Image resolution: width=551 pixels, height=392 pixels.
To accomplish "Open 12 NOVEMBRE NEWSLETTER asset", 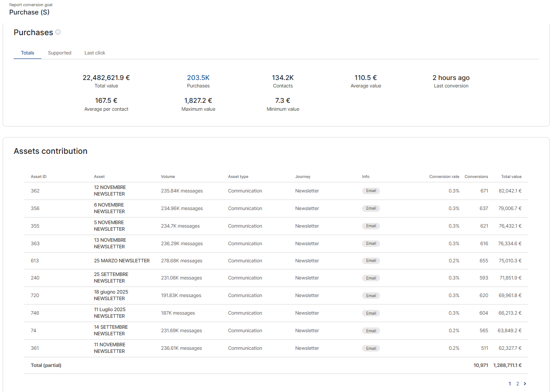I will [110, 191].
